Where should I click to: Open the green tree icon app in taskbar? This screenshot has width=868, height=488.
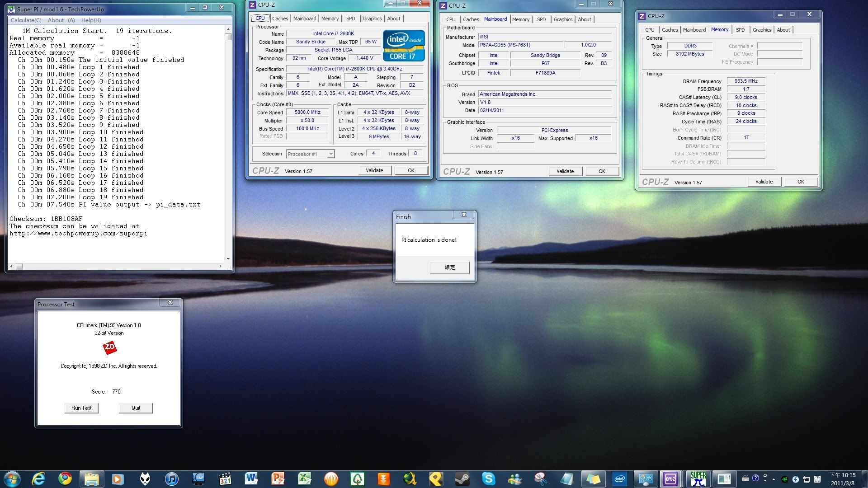coord(357,479)
